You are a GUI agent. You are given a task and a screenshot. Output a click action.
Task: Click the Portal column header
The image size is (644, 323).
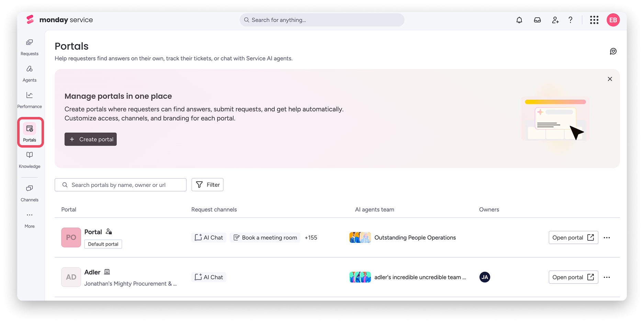pos(69,209)
